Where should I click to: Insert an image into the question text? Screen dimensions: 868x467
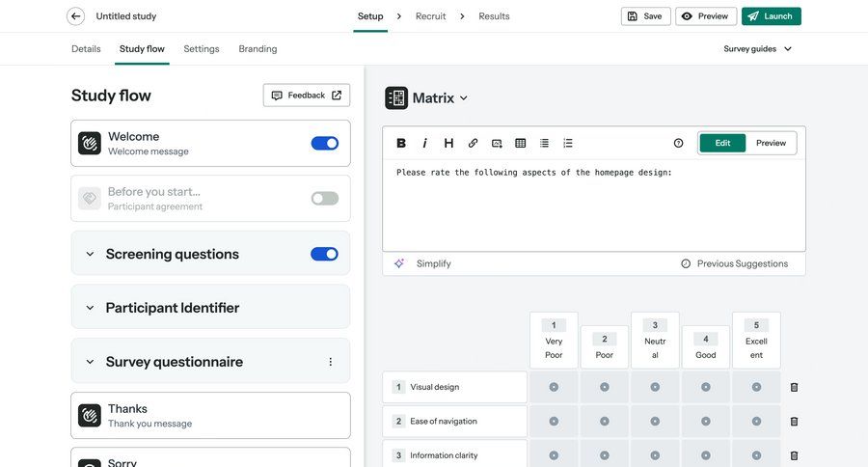coord(497,143)
